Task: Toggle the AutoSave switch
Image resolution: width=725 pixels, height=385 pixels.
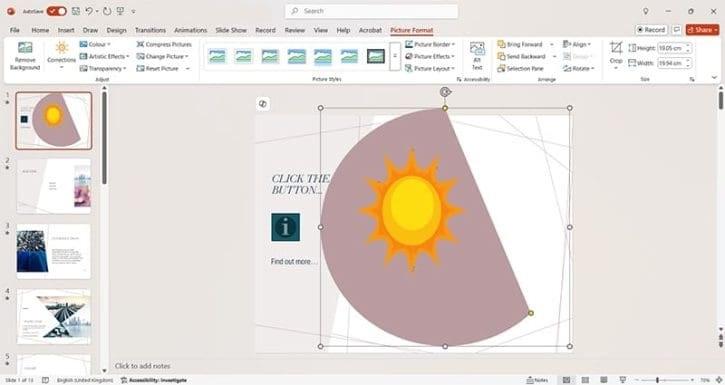Action: pos(56,11)
